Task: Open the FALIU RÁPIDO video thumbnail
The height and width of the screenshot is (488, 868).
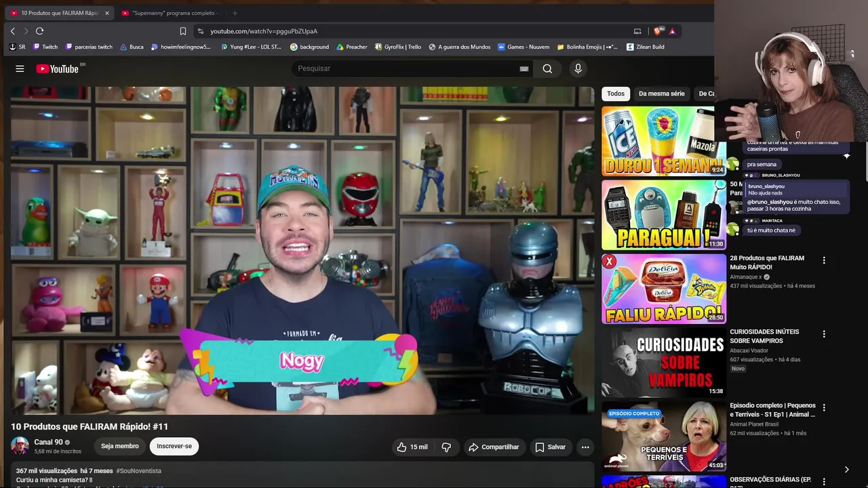Action: (663, 289)
